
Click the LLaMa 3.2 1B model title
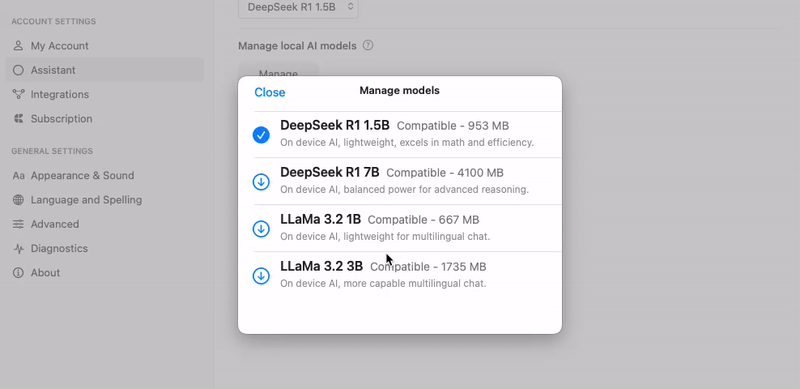(320, 220)
